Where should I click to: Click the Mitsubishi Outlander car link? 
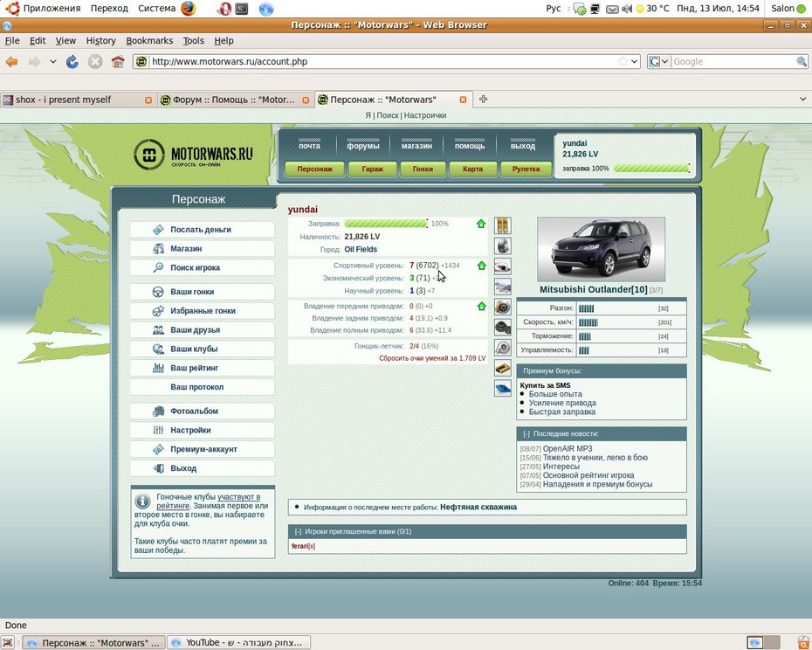click(x=594, y=289)
